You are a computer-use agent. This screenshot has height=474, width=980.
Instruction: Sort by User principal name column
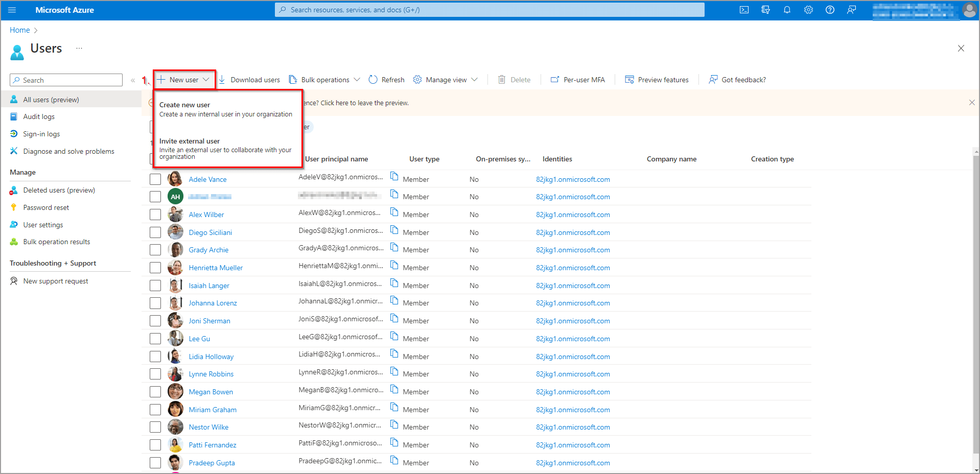(x=336, y=159)
